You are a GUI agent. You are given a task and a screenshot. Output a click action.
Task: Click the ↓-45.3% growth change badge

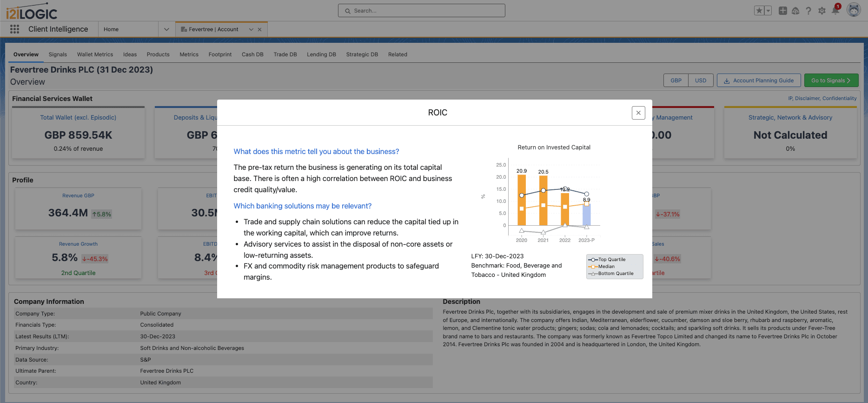point(95,259)
